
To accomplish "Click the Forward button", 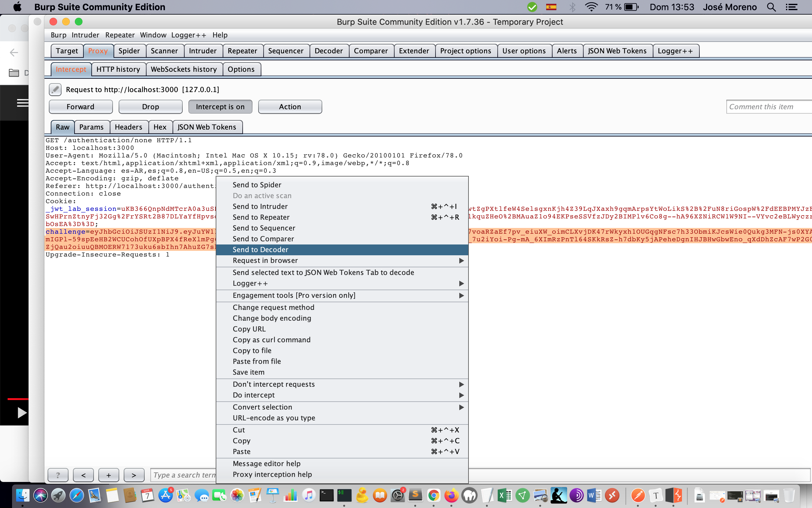I will coord(81,107).
